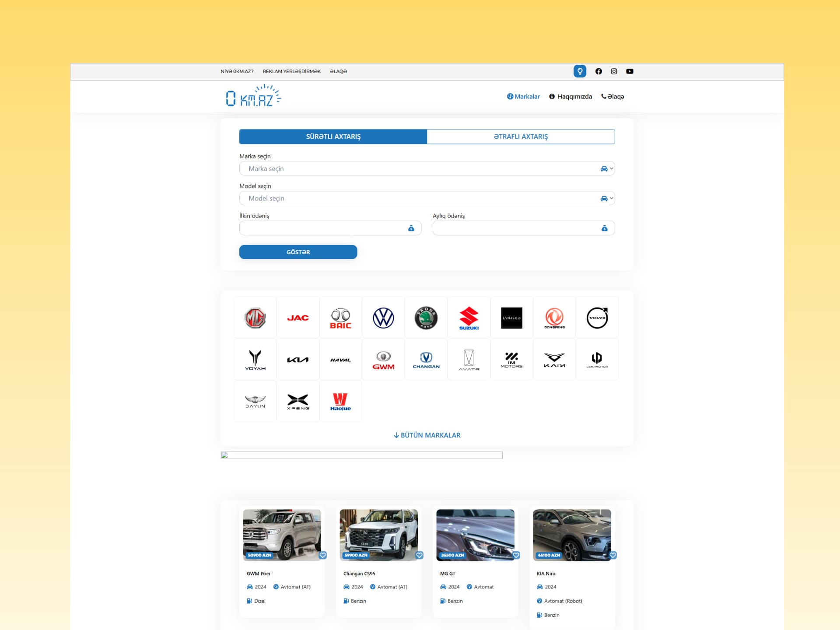Expand BÜTÜN MARKALAR brand list
This screenshot has height=630, width=840.
427,435
